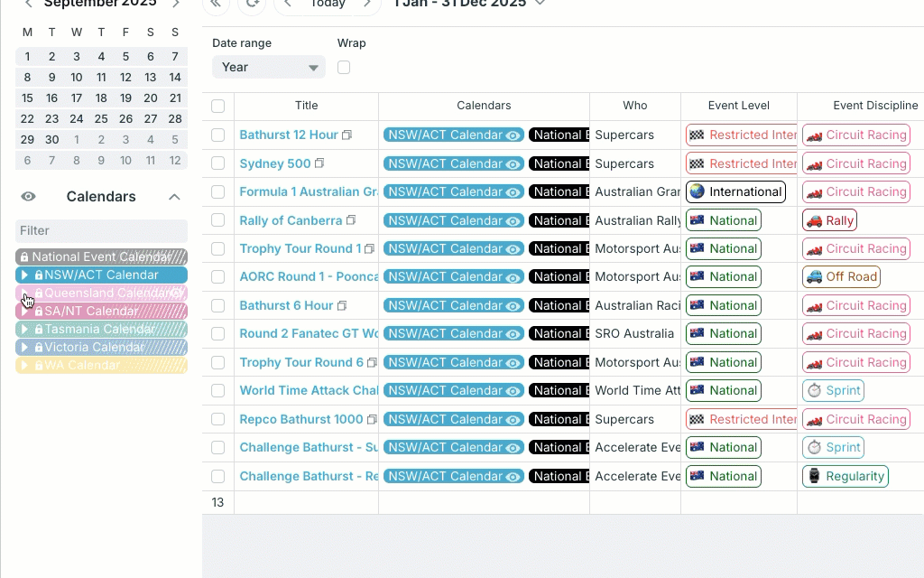Open the Trophy Tour Round 1 event link

click(x=300, y=248)
